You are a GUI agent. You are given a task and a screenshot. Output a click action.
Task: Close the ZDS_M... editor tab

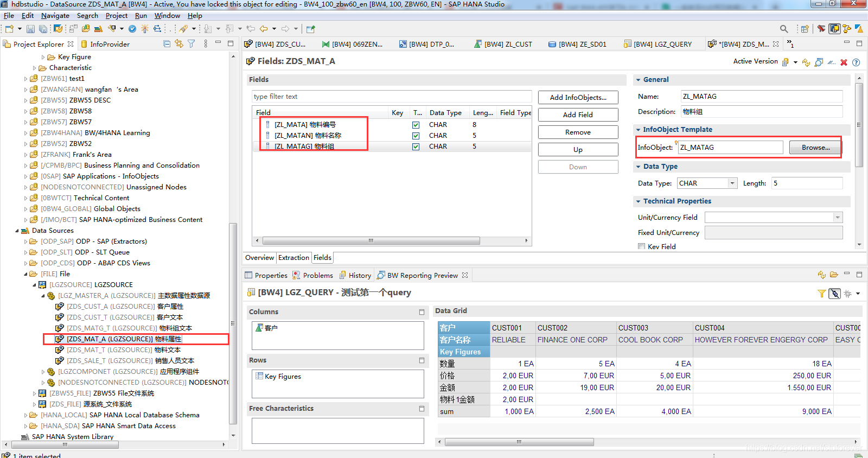776,44
